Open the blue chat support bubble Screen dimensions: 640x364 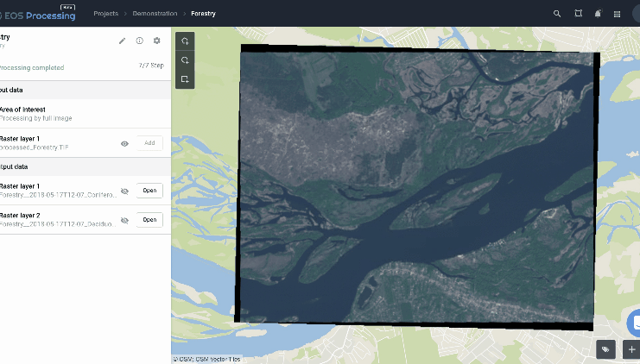point(634,323)
